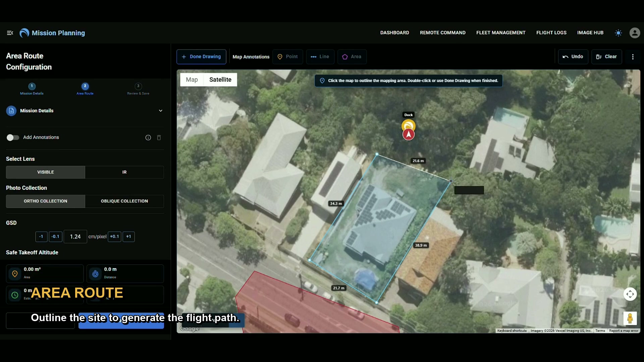Decrease GSD by 1

[41, 237]
